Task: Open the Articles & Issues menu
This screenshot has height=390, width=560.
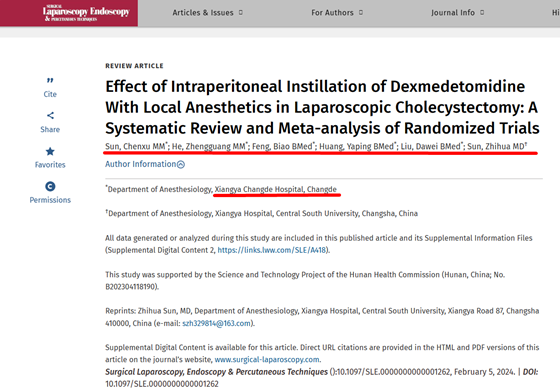Action: click(x=203, y=12)
